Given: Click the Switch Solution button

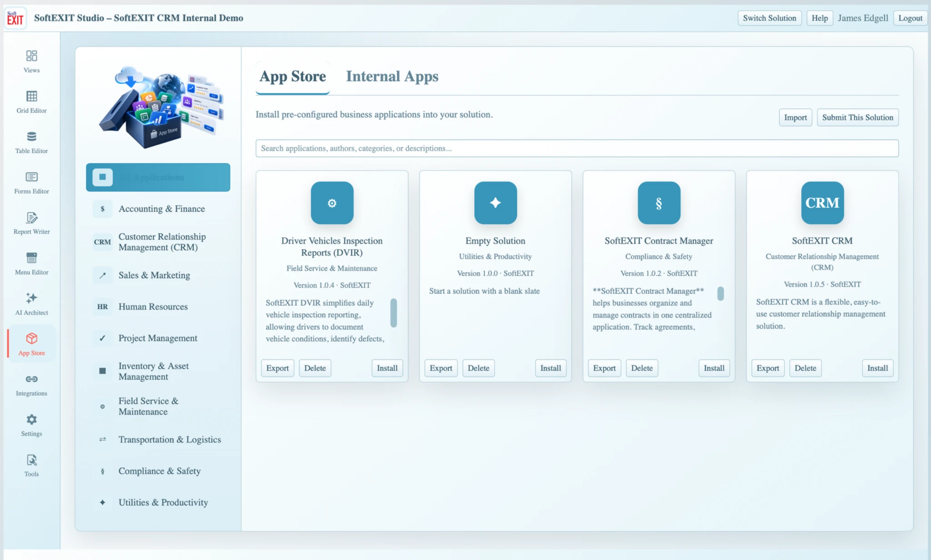Looking at the screenshot, I should pyautogui.click(x=769, y=18).
